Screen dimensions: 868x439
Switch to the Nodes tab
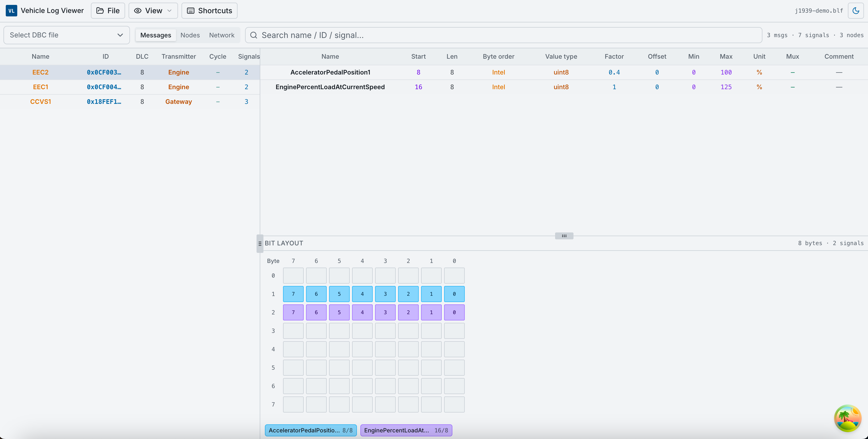point(190,35)
